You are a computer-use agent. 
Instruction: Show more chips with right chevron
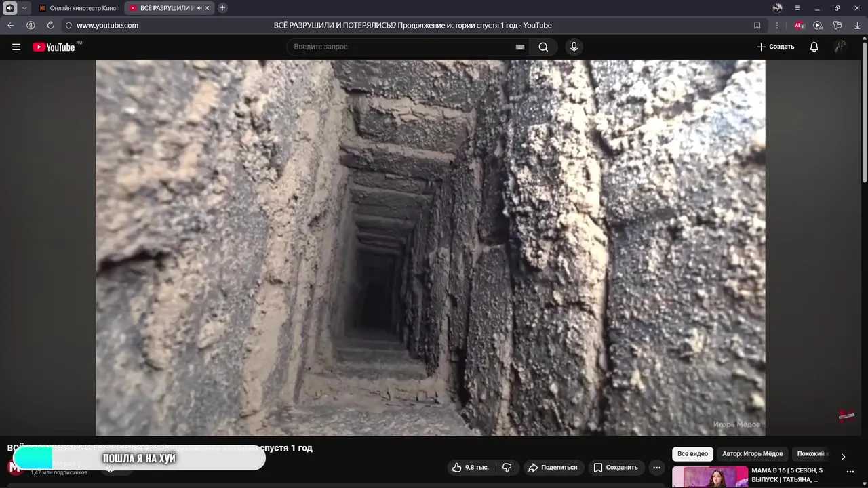[x=843, y=456]
